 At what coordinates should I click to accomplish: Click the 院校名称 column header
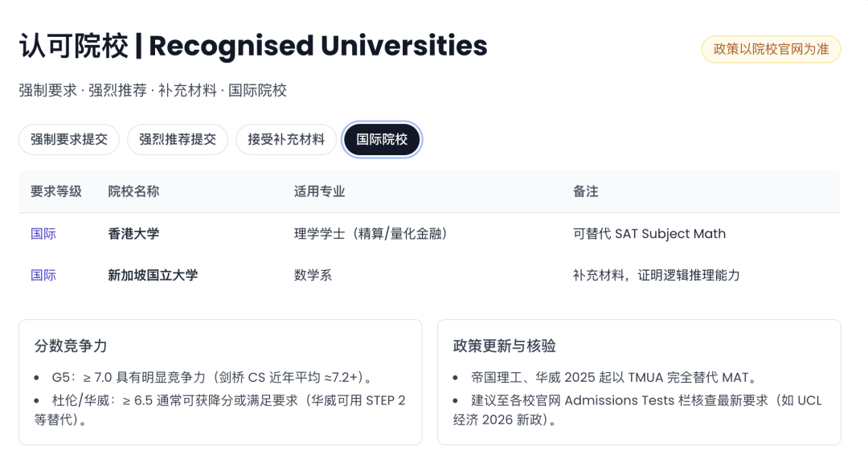point(131,192)
